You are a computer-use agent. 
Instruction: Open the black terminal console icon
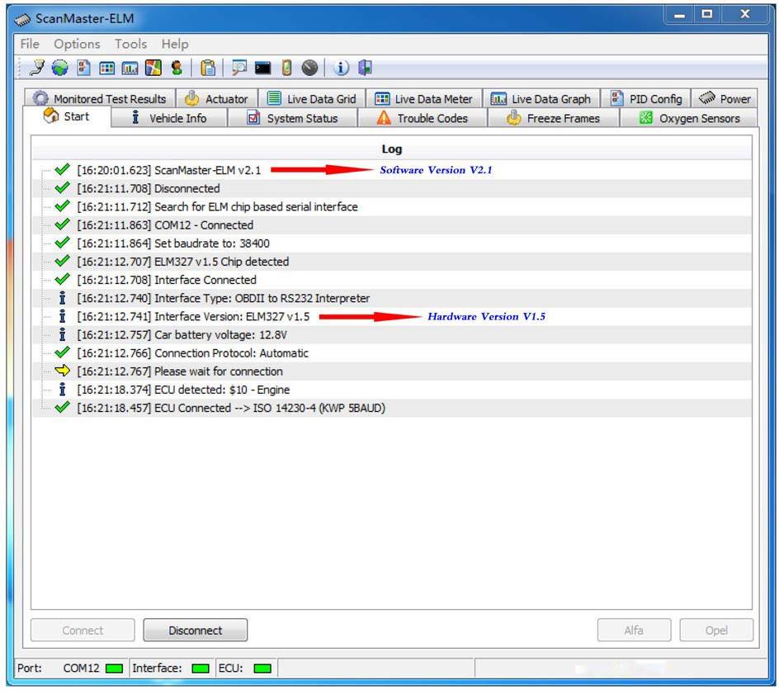click(262, 68)
